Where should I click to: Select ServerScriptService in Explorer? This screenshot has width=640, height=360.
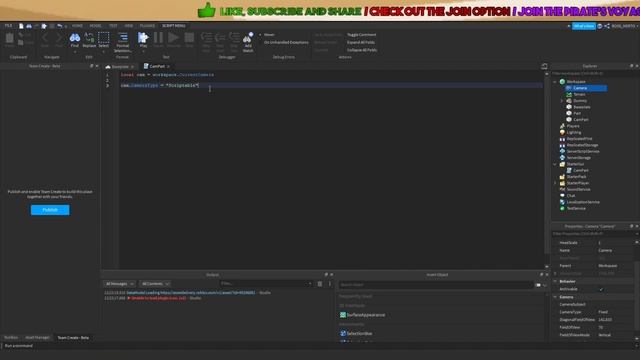(x=582, y=151)
